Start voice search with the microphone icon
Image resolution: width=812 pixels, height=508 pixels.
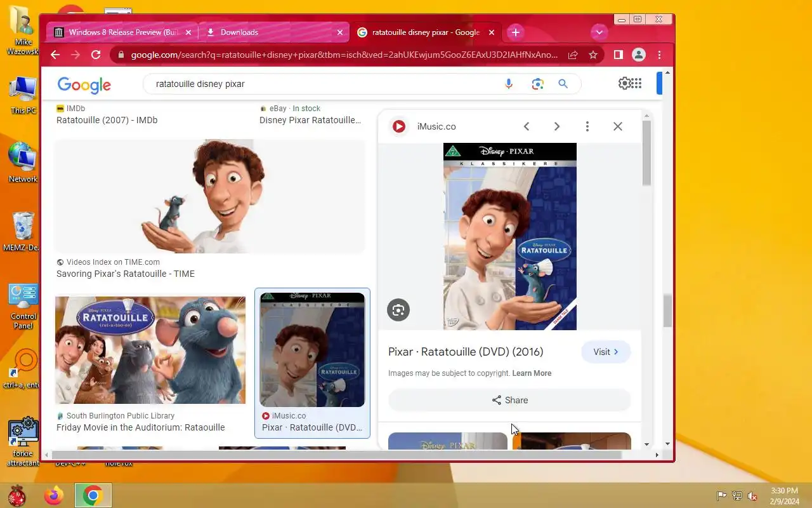coord(509,84)
